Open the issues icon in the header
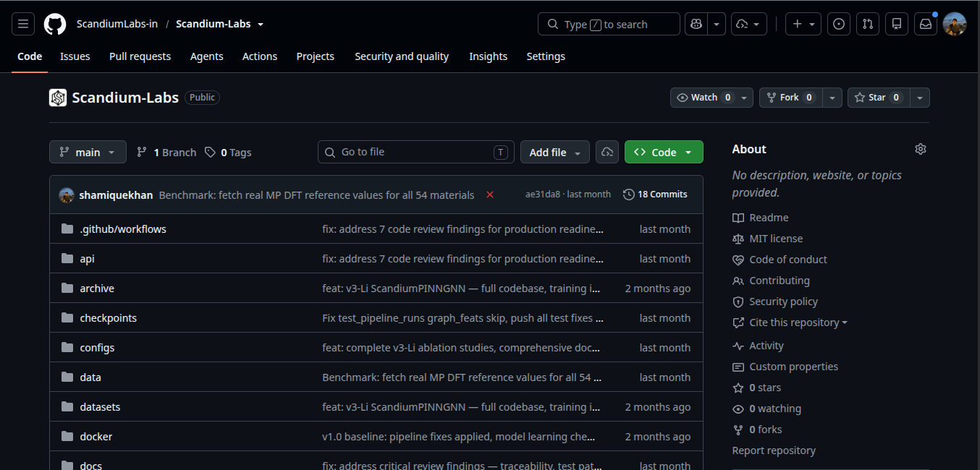980x470 pixels. click(x=839, y=24)
